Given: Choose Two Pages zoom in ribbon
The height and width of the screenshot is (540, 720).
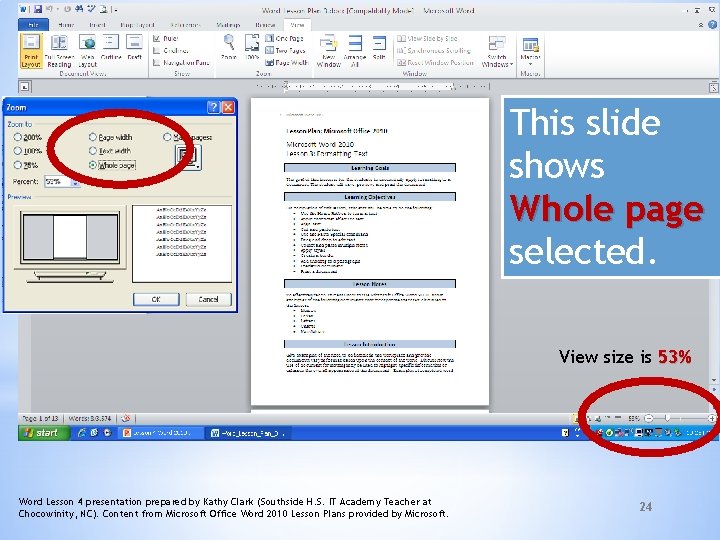Looking at the screenshot, I should (x=285, y=51).
